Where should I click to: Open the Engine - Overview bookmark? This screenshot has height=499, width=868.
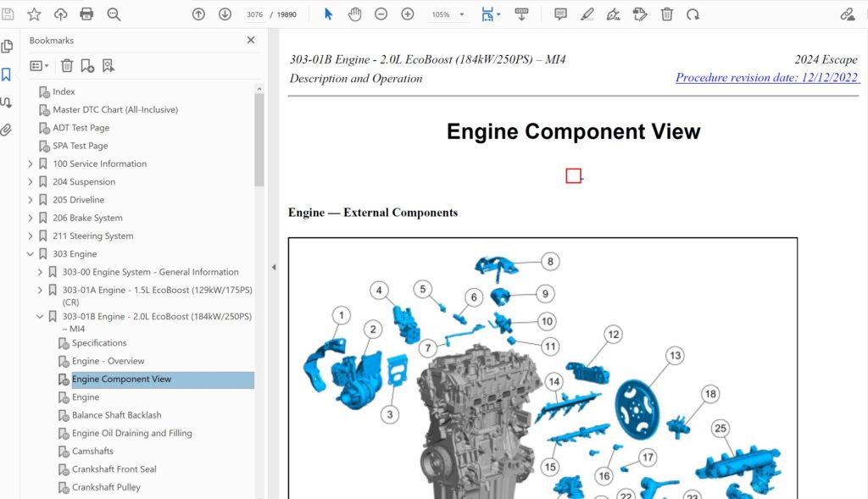[x=108, y=361]
